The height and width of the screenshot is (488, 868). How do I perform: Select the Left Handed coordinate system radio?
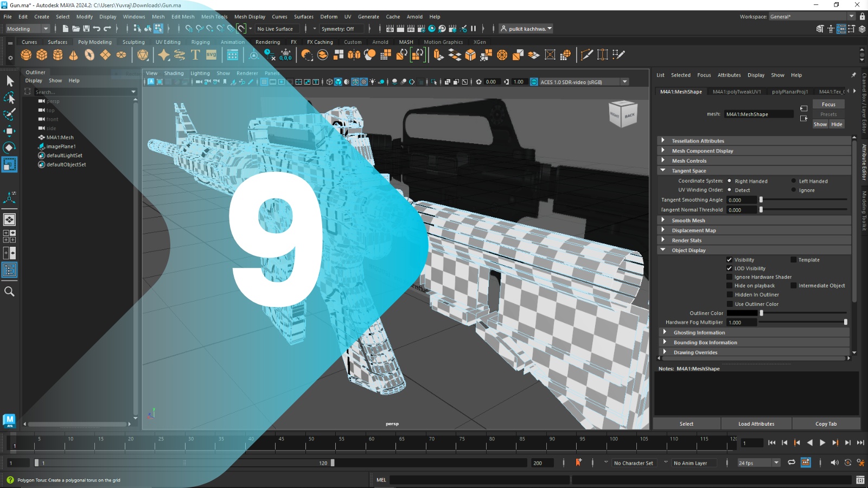pyautogui.click(x=794, y=181)
